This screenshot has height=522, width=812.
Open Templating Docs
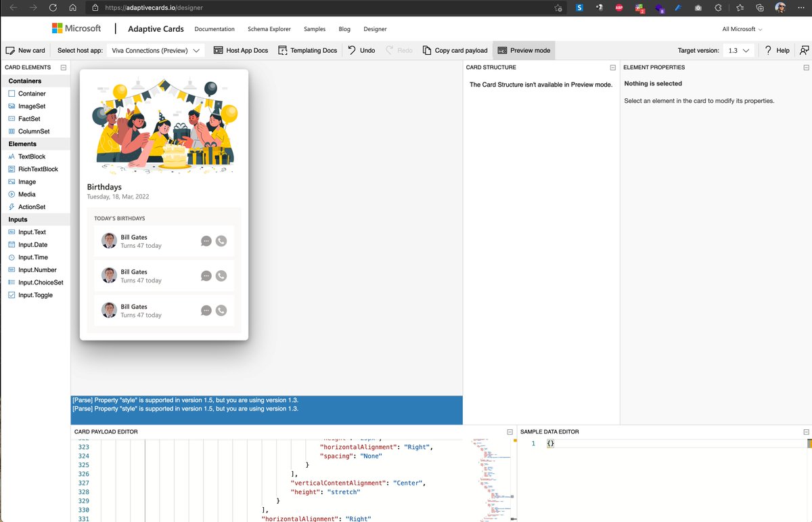(x=307, y=50)
